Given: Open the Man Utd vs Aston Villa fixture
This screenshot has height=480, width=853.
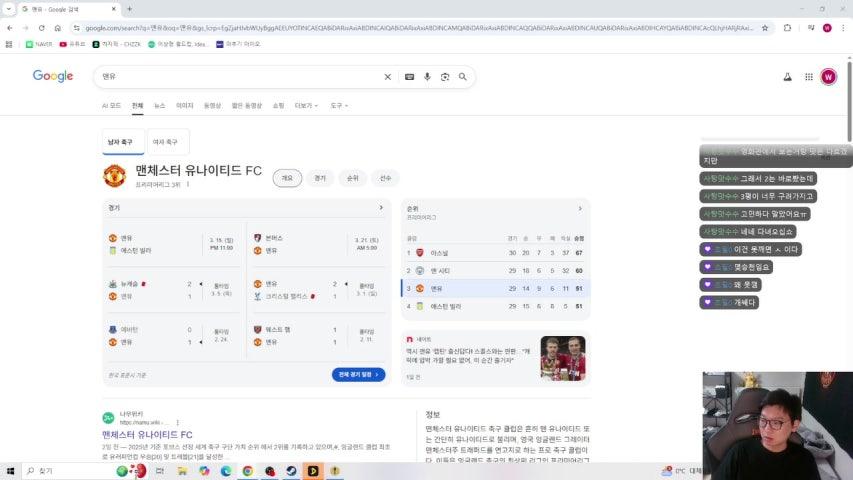Looking at the screenshot, I should tap(173, 244).
